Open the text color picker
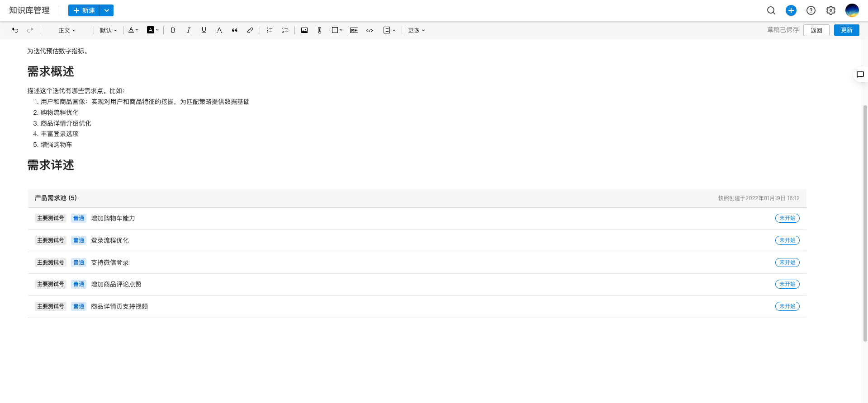This screenshot has width=868, height=403. click(x=133, y=30)
